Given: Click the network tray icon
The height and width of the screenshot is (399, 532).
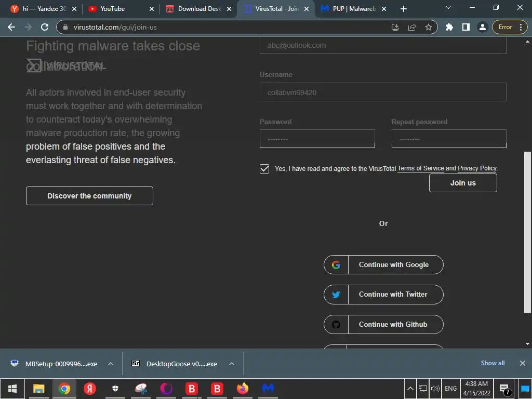Looking at the screenshot, I should [x=423, y=389].
